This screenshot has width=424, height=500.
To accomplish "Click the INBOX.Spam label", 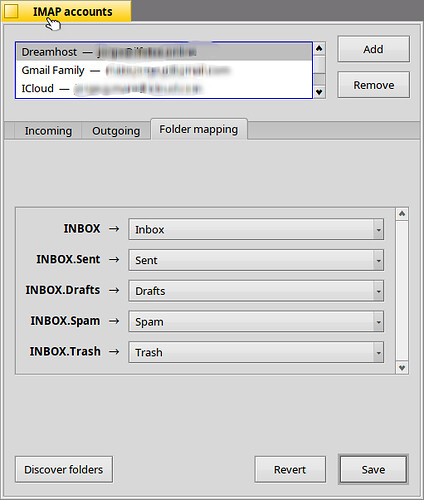I will (65, 321).
